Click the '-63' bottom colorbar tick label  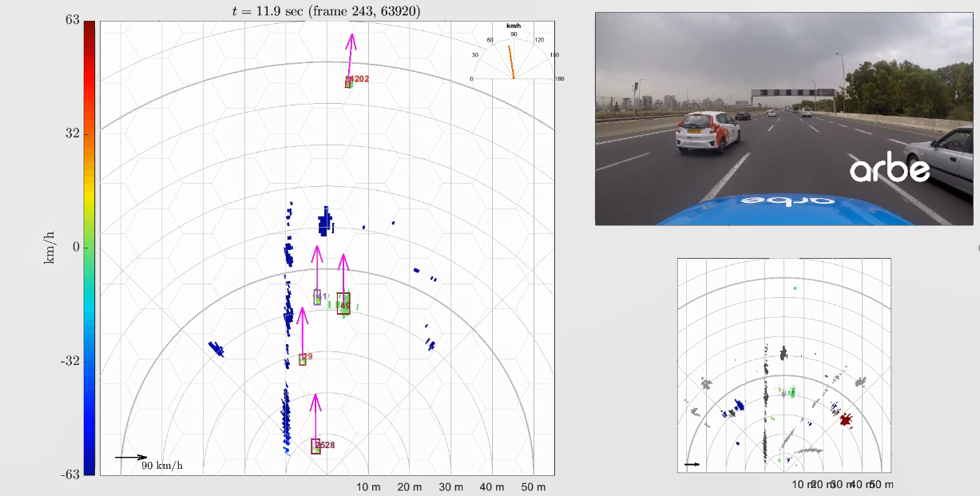[x=69, y=474]
